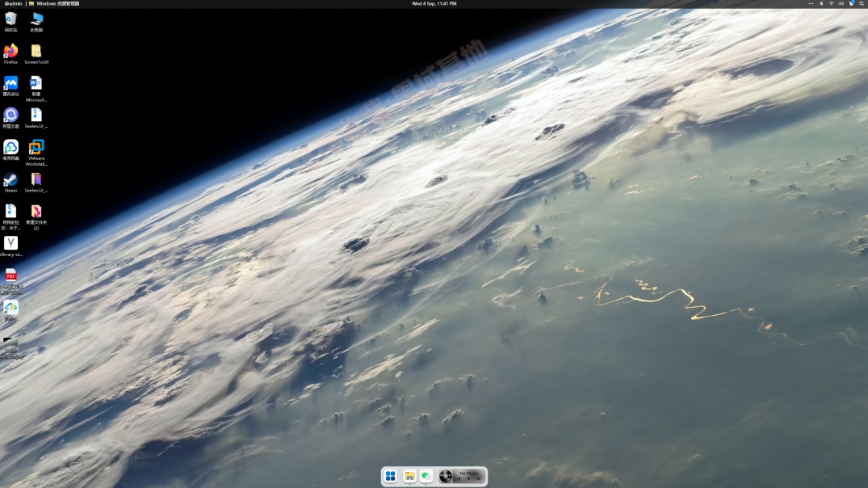Open the volume control icon
This screenshot has width=868, height=488.
[841, 3]
